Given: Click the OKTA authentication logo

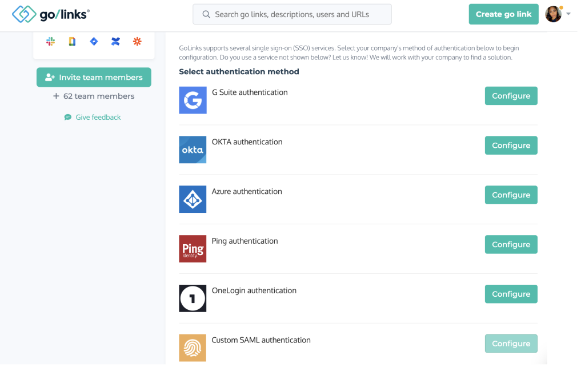Looking at the screenshot, I should coord(193,149).
